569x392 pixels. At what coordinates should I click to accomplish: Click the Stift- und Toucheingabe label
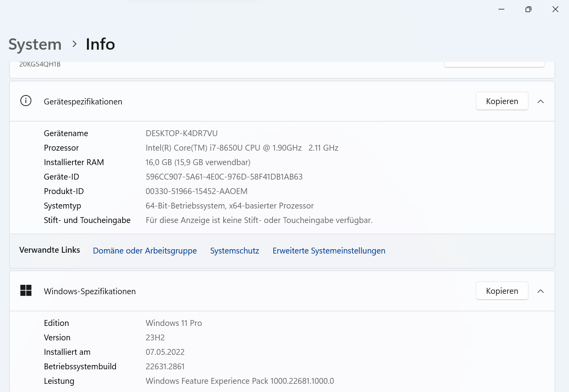pyautogui.click(x=87, y=220)
